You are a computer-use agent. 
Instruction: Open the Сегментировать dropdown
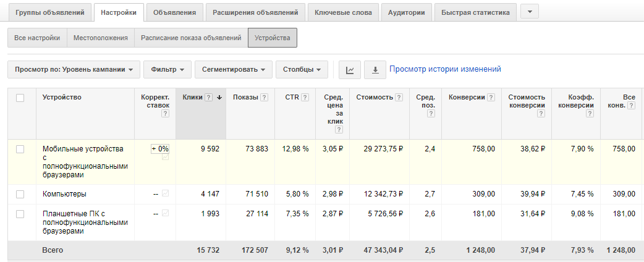pyautogui.click(x=234, y=69)
